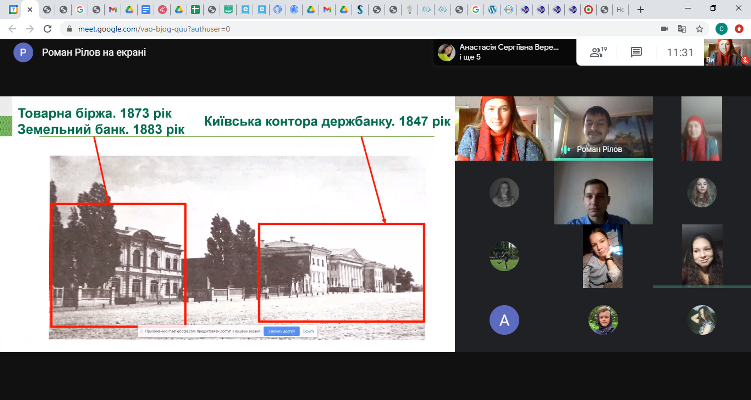
Task: Click the camera permission icon in address bar
Action: pos(664,29)
